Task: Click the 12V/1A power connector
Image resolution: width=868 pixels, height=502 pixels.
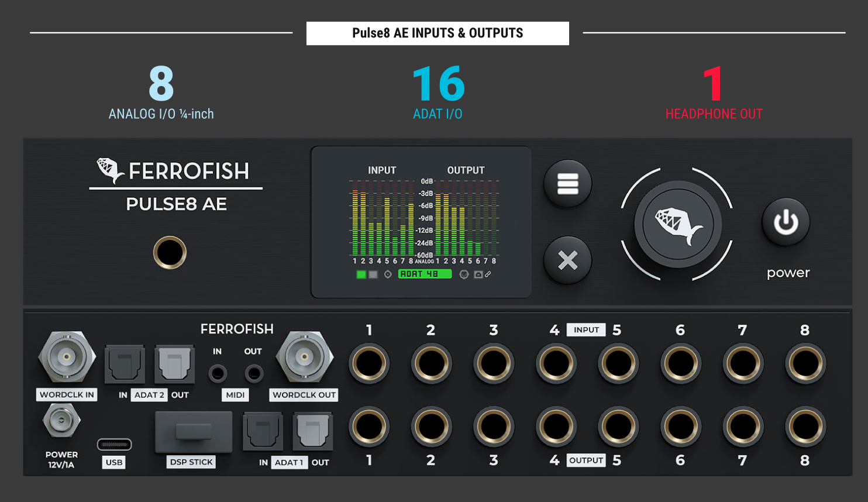Action: pyautogui.click(x=61, y=421)
